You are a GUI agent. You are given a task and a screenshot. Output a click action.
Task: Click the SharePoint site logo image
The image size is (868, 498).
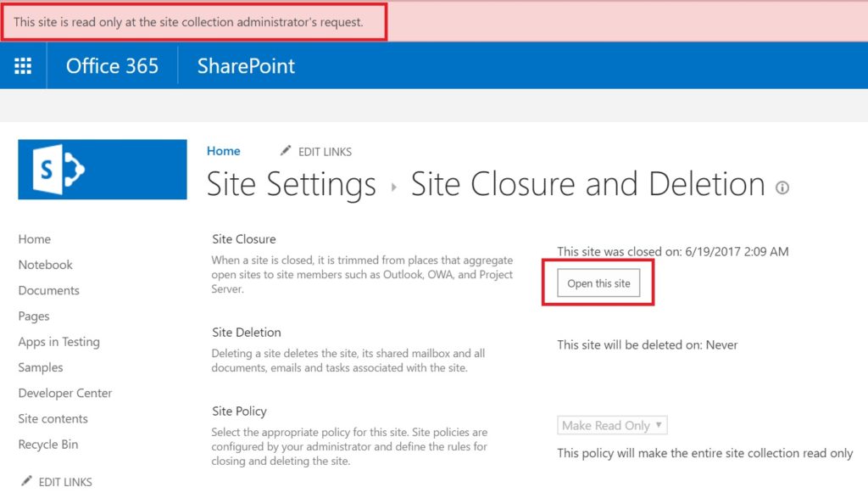(x=103, y=170)
